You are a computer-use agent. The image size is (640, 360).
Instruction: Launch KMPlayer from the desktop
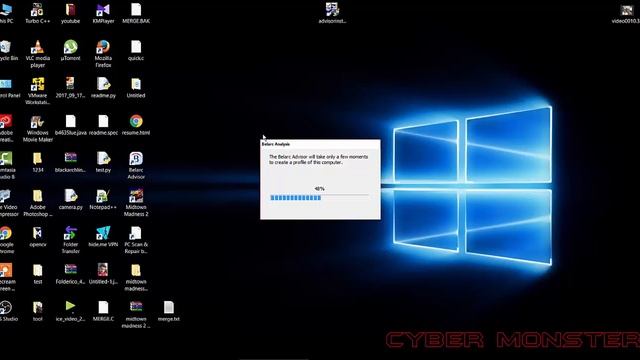click(103, 10)
